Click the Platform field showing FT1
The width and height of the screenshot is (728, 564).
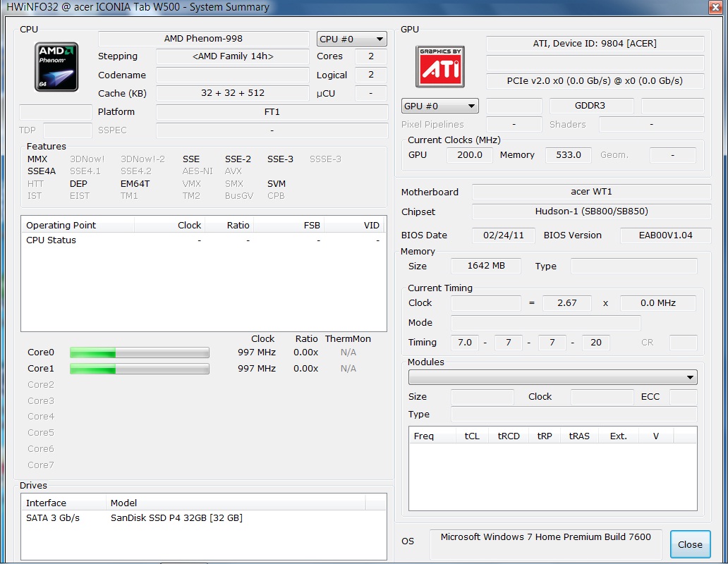[272, 112]
